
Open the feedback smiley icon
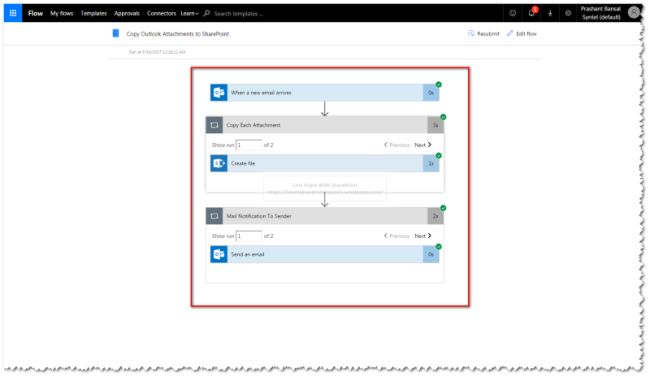coord(513,13)
